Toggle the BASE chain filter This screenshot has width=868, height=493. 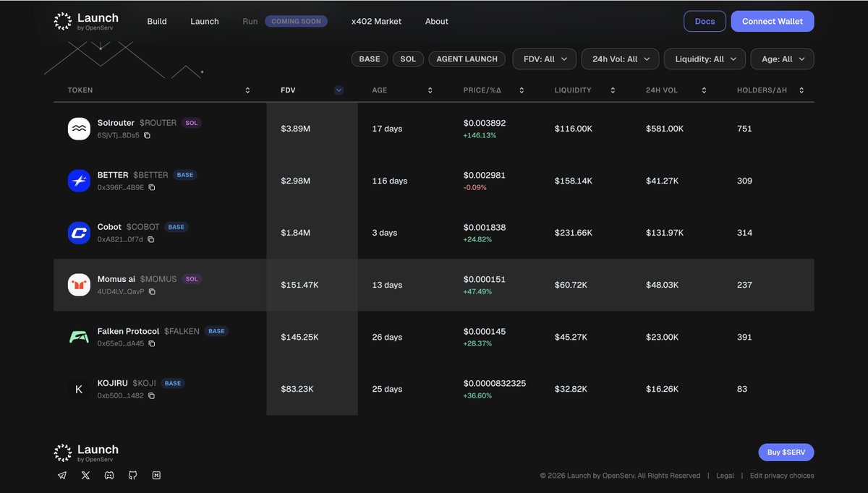tap(370, 59)
